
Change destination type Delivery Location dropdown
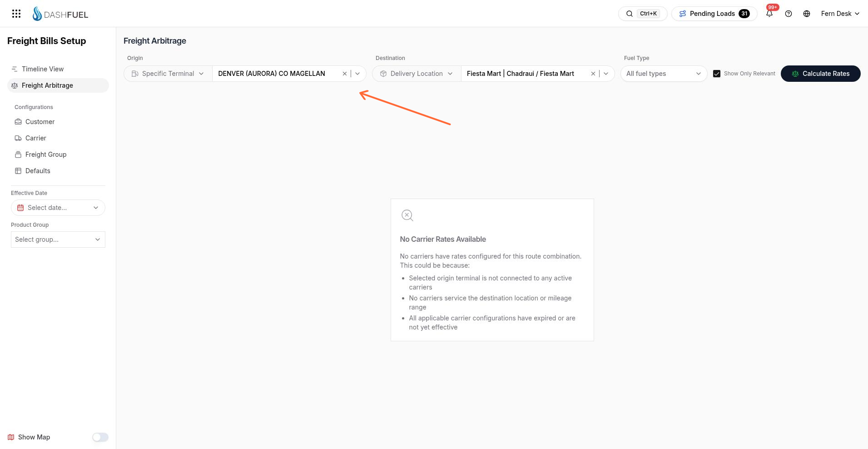417,74
